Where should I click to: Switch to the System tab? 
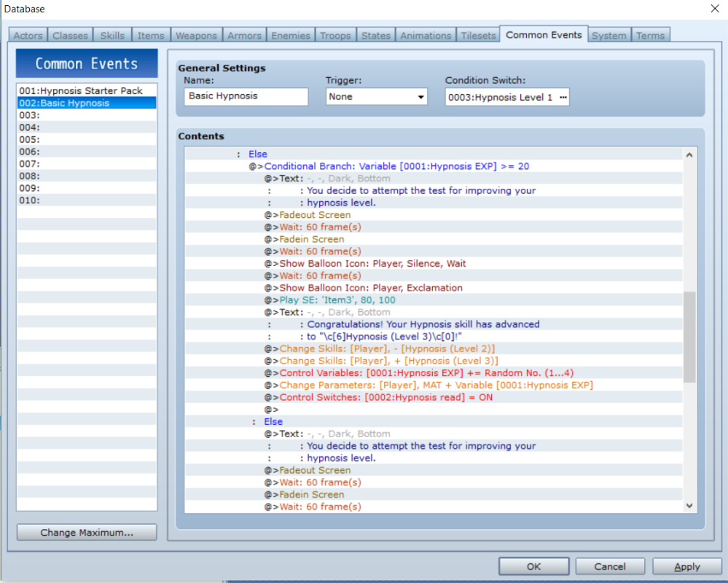click(609, 35)
